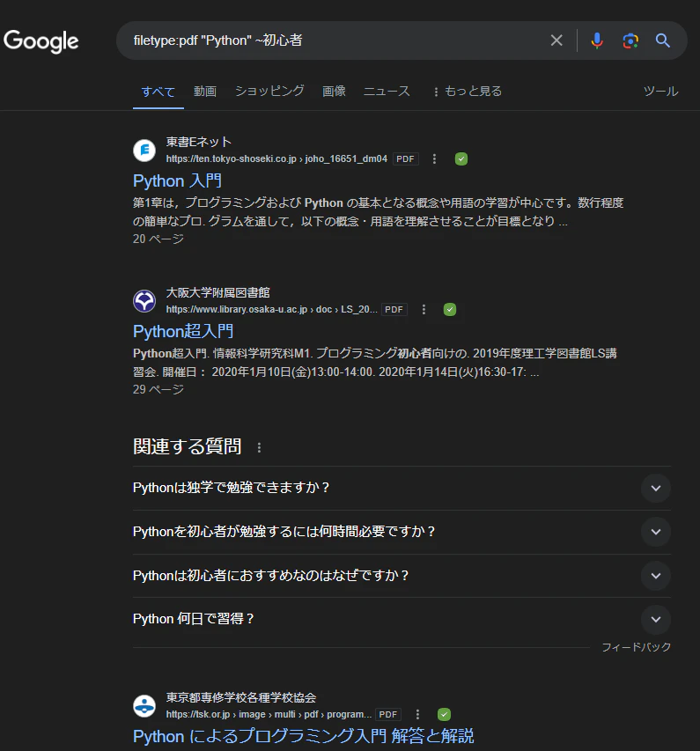Open more options for 大阪大学附属図書館 result

[x=424, y=309]
